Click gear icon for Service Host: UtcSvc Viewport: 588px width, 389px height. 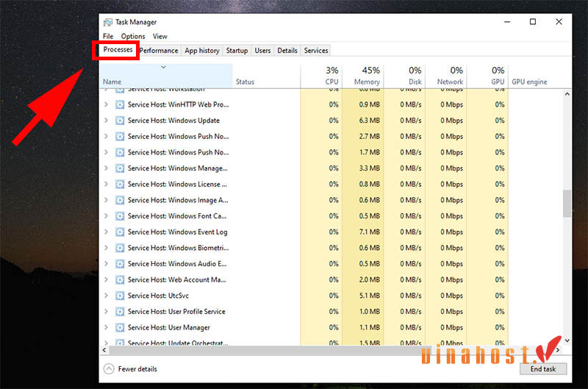pyautogui.click(x=120, y=296)
